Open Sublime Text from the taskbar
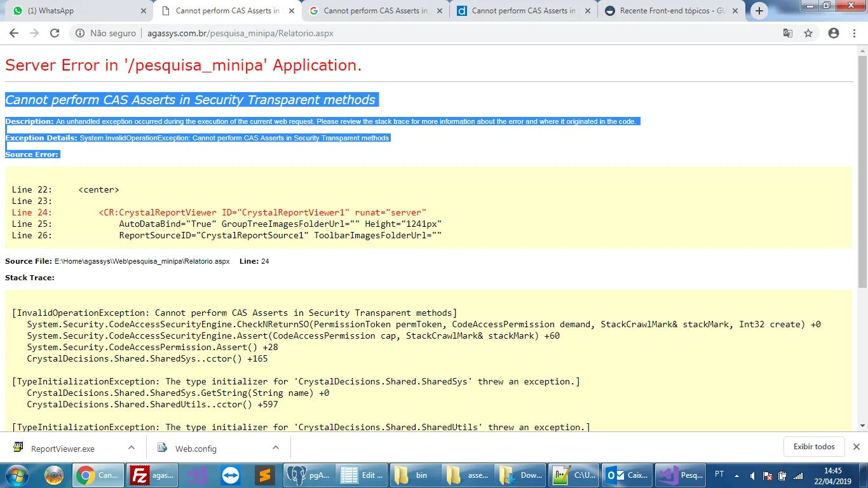Viewport: 868px width, 488px height. click(264, 475)
